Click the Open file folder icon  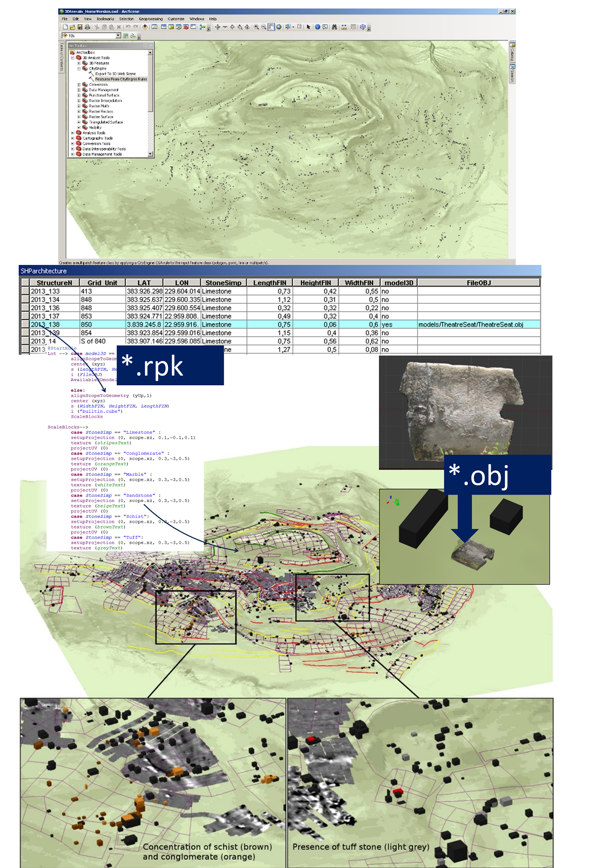[72, 27]
